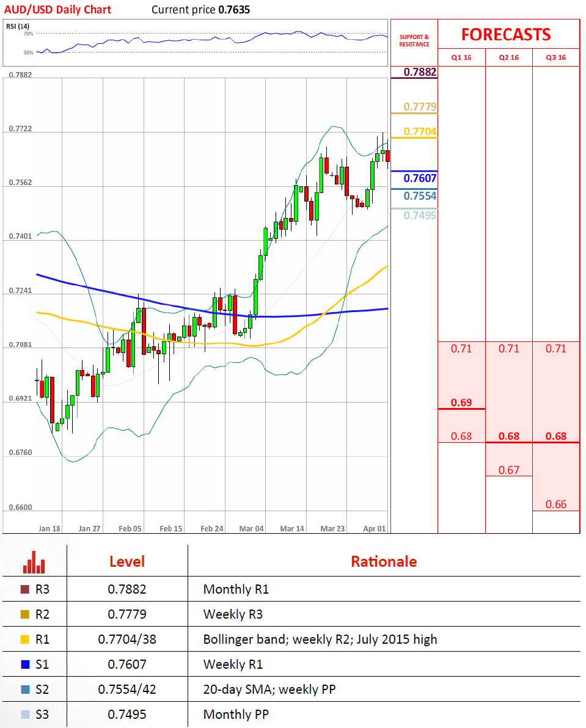Select the Q1 16 forecast column header
Screen dimensions: 586x728
point(461,57)
